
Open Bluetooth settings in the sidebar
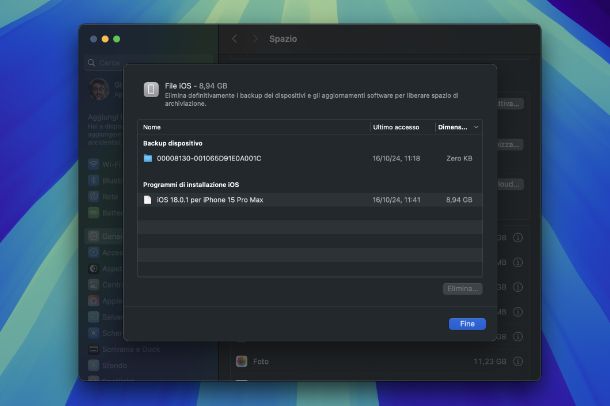[104, 181]
